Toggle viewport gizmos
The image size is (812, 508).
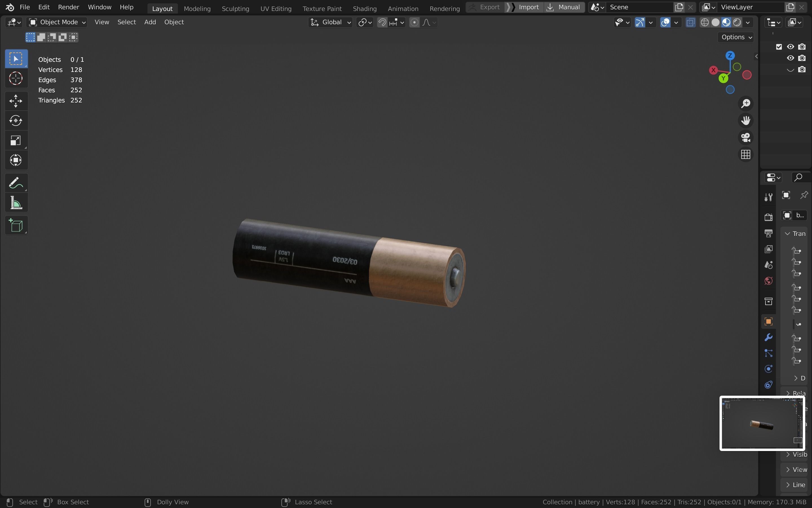point(639,23)
